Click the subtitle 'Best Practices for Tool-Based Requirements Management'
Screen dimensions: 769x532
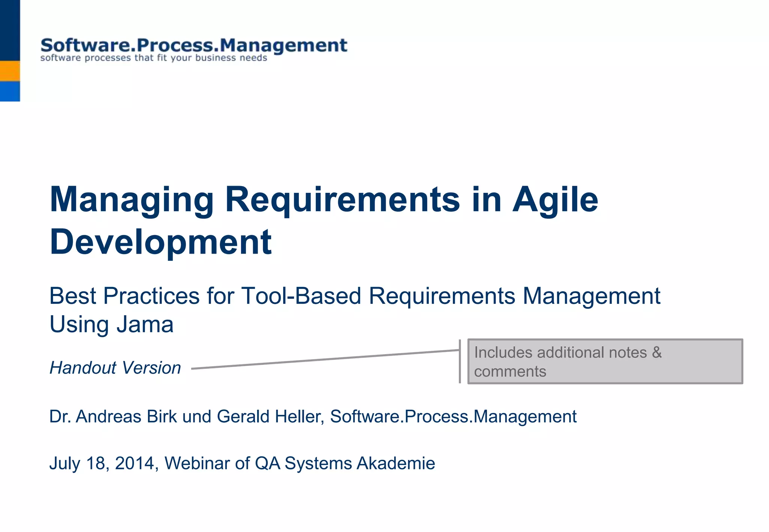tap(354, 296)
